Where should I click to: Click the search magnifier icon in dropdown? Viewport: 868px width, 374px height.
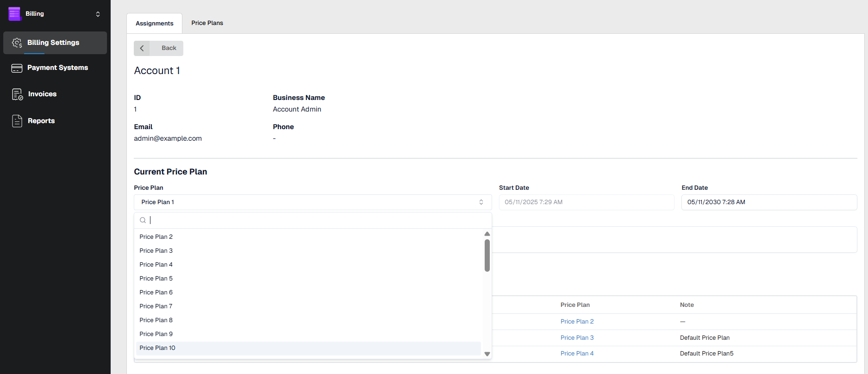[143, 220]
